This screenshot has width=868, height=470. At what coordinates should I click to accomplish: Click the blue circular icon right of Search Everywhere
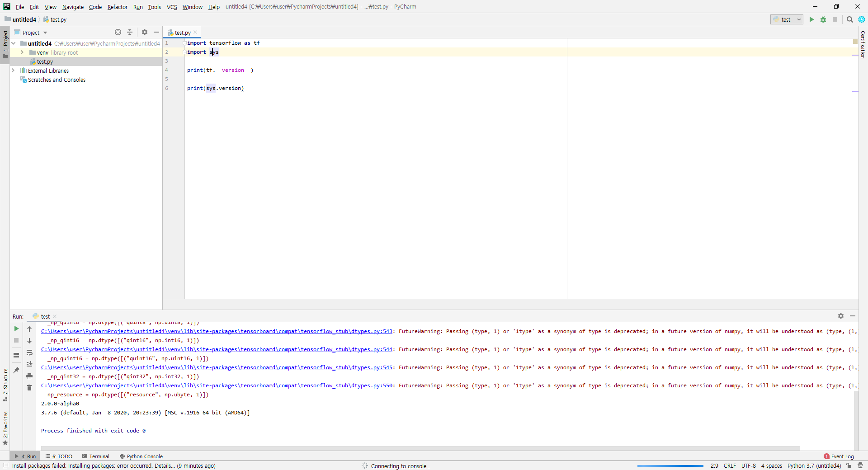coord(862,19)
